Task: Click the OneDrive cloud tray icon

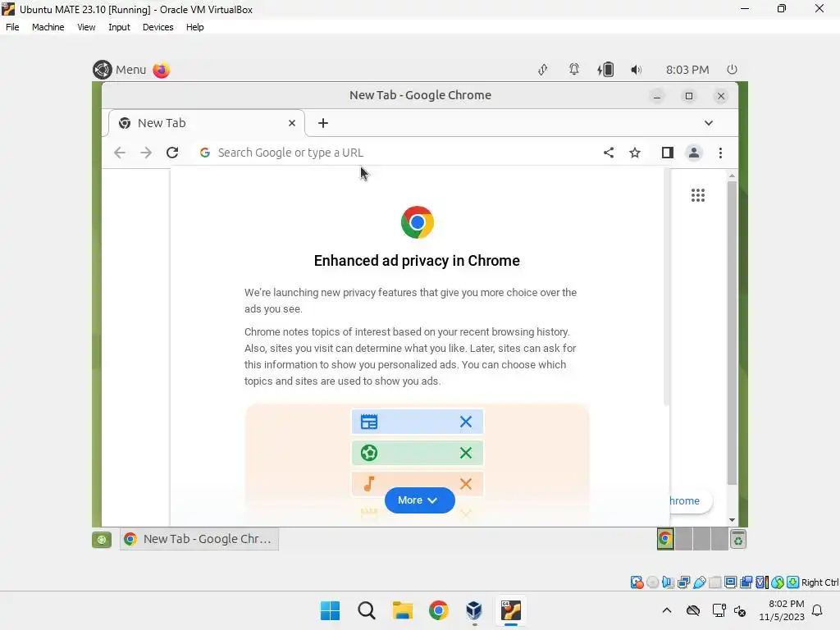Action: tap(693, 610)
